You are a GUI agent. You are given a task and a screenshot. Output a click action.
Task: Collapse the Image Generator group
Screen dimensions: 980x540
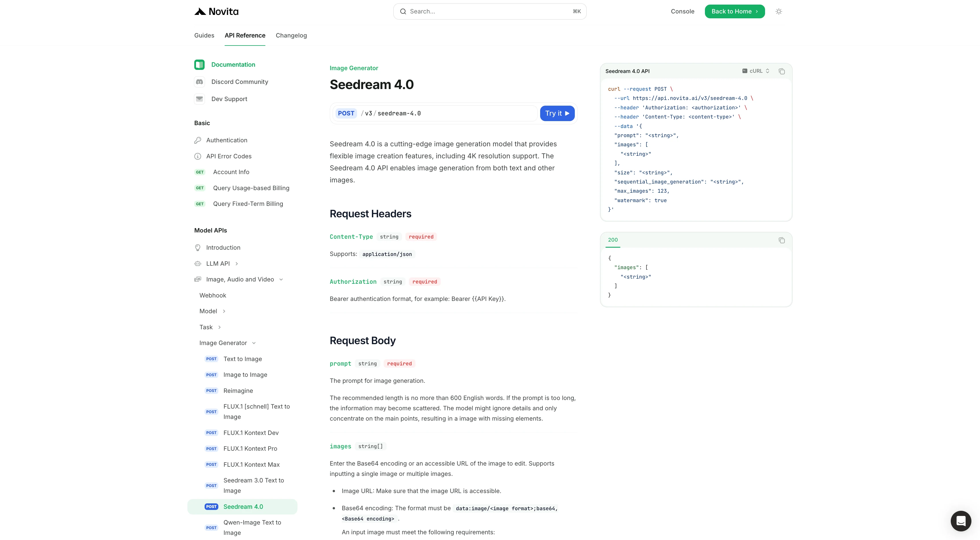254,343
